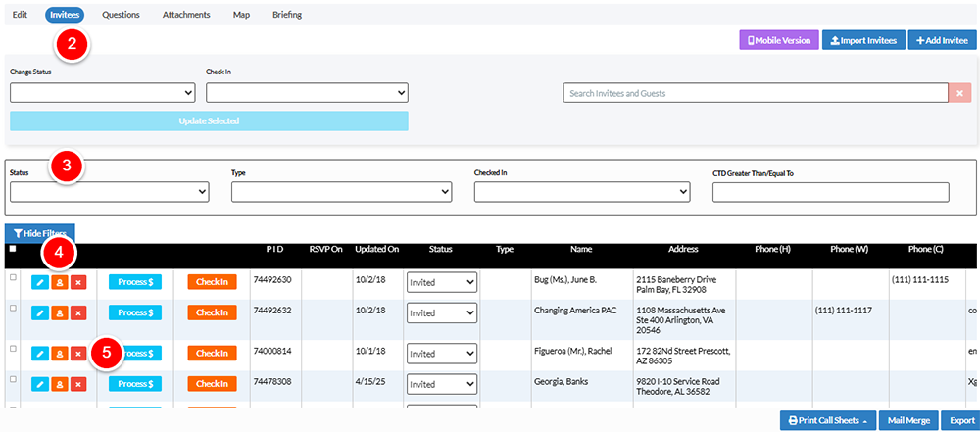This screenshot has height=432, width=980.
Task: Edit the Changing America PAC invitee row
Action: (x=39, y=312)
